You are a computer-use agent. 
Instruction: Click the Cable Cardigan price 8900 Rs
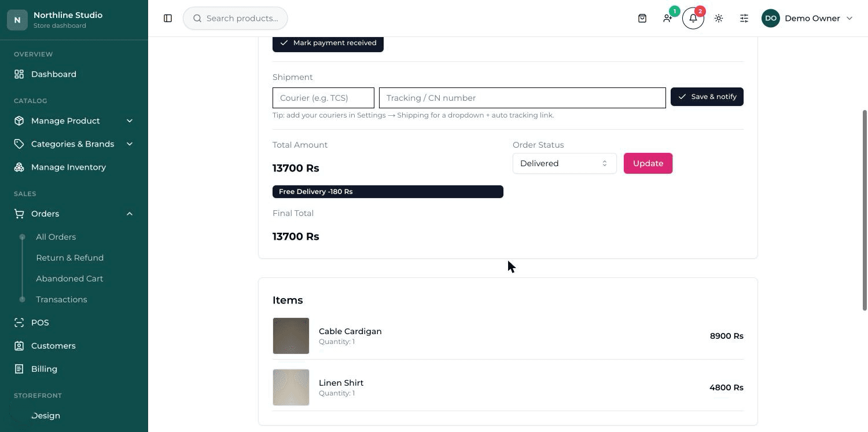(727, 336)
